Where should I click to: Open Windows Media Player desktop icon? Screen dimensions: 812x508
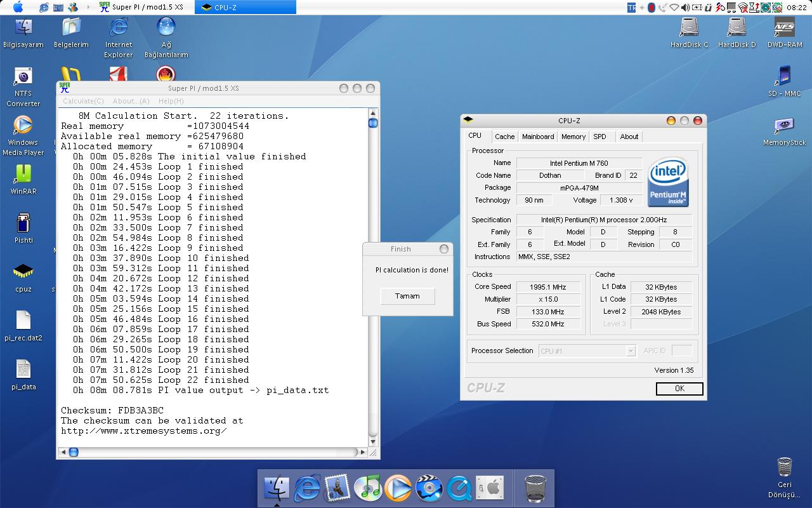pos(23,135)
